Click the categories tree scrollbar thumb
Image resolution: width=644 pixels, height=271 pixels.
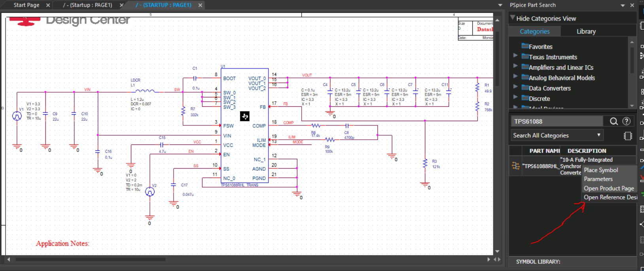pyautogui.click(x=632, y=59)
